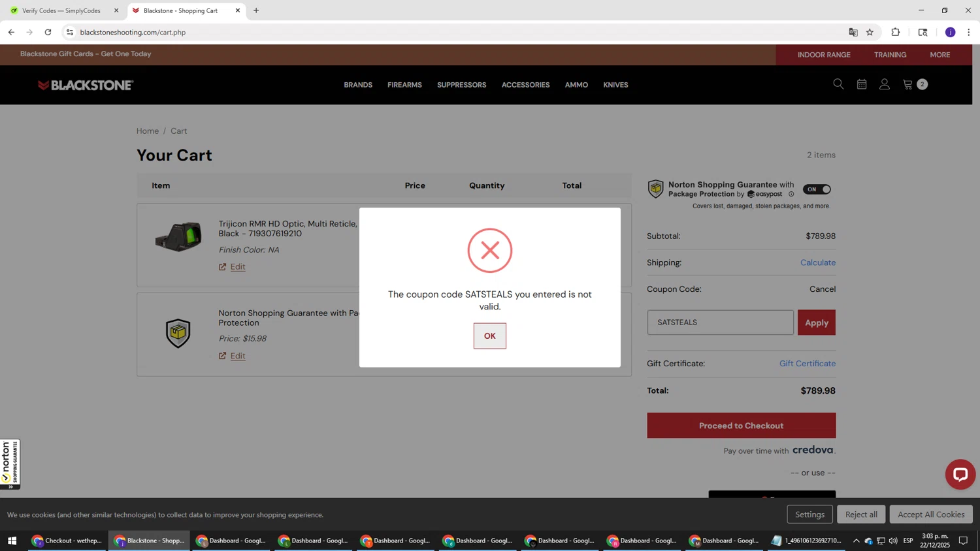Screen dimensions: 980x551
Task: Go to INDOOR RANGE page
Action: click(824, 55)
